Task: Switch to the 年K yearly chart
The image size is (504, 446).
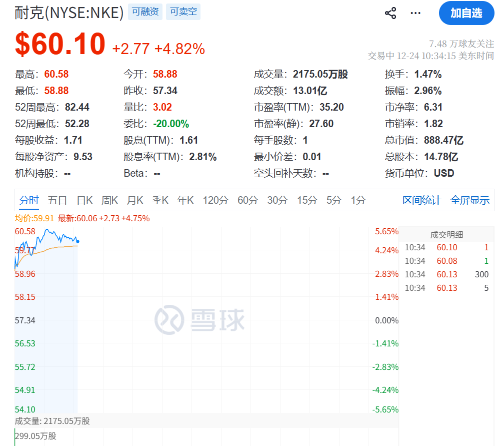Action: pos(185,200)
